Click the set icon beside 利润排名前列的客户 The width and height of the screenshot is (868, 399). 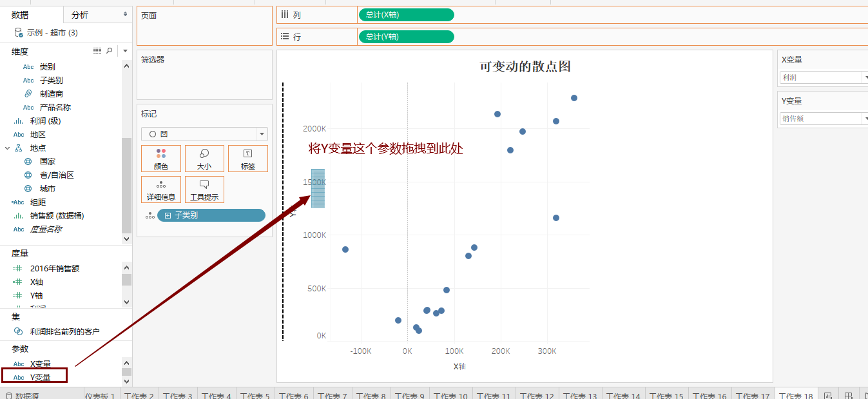[x=19, y=331]
